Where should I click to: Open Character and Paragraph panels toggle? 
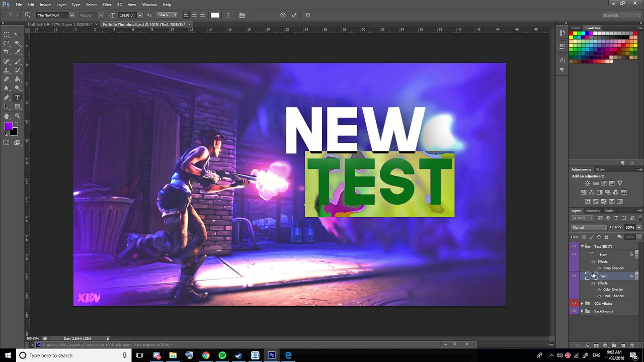[242, 15]
